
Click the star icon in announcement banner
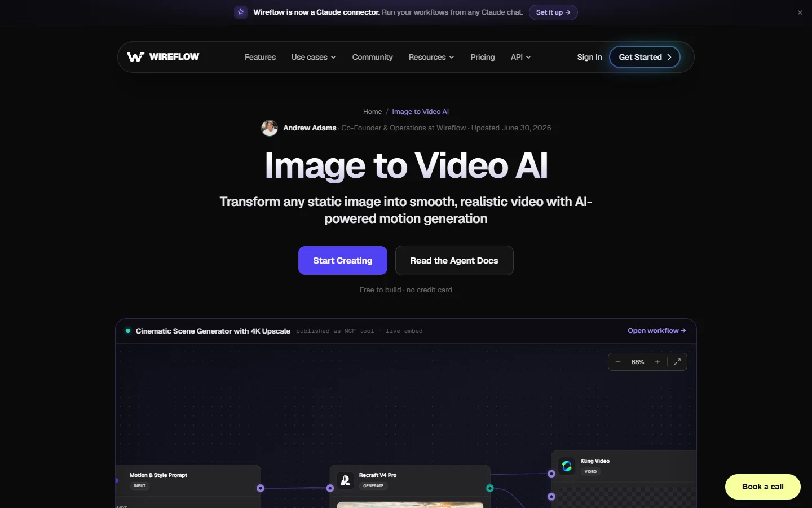point(241,12)
